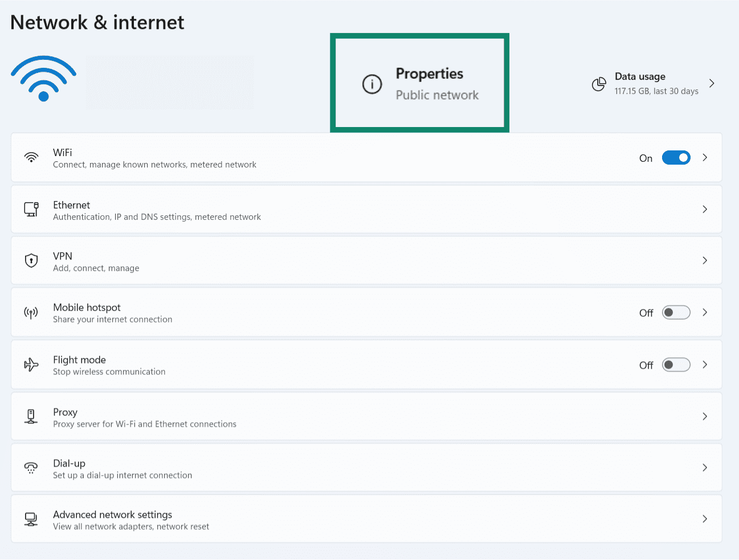Expand Advanced network settings

705,519
